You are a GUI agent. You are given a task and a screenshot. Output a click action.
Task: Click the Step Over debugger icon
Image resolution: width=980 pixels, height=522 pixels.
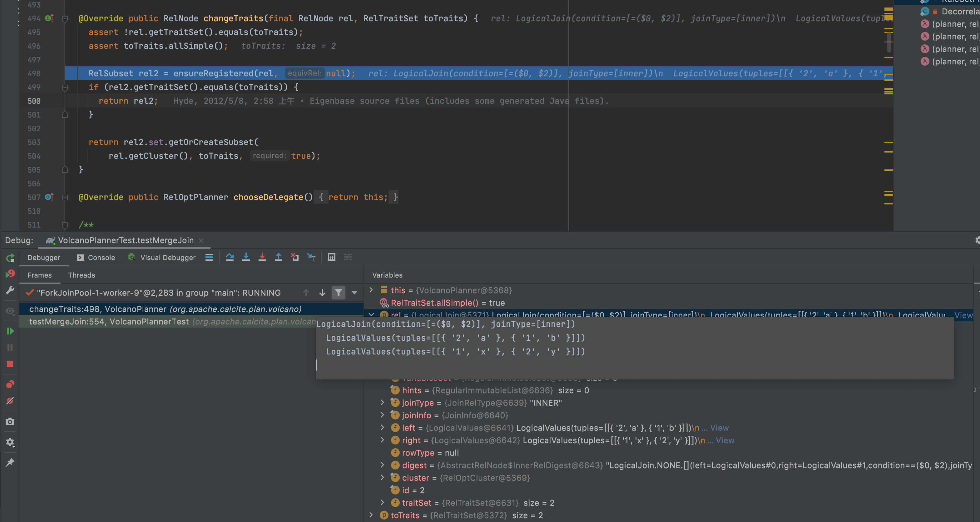[x=230, y=257]
